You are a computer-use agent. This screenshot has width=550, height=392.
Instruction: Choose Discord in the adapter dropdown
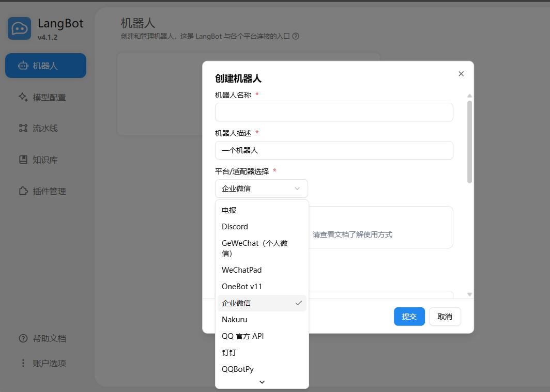point(262,227)
